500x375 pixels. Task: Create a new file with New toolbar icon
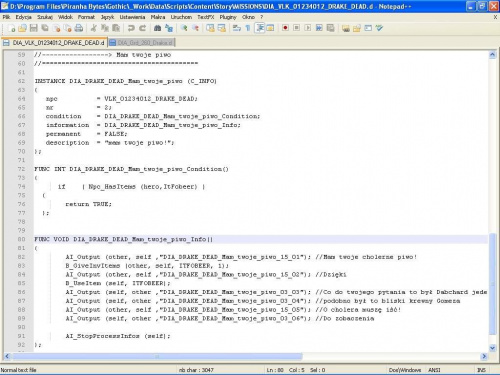tap(12, 28)
